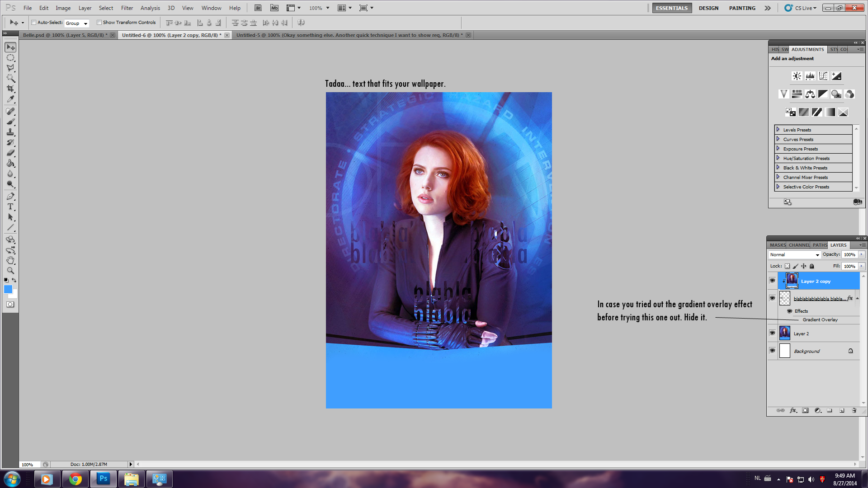
Task: Hide the Layer 2 layer
Action: pyautogui.click(x=772, y=333)
